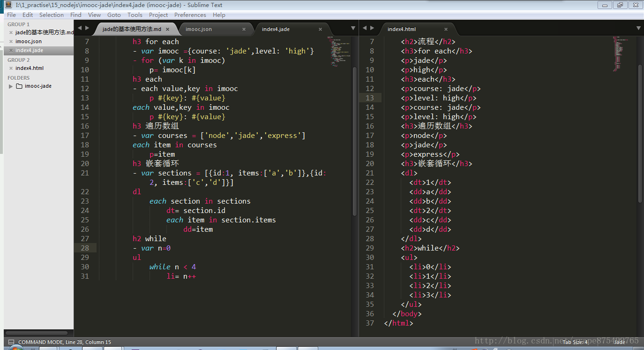Open the Edit menu
644x350 pixels.
[x=28, y=15]
